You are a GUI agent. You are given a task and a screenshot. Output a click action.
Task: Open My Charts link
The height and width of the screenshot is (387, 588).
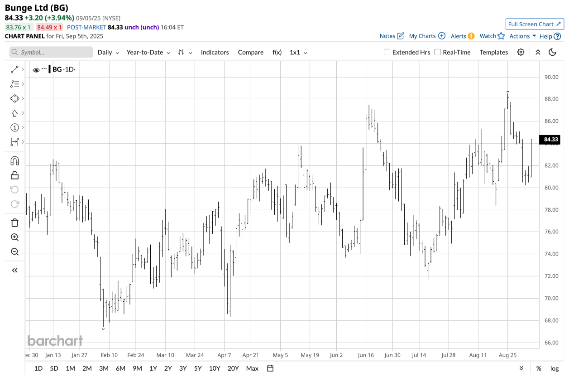423,36
